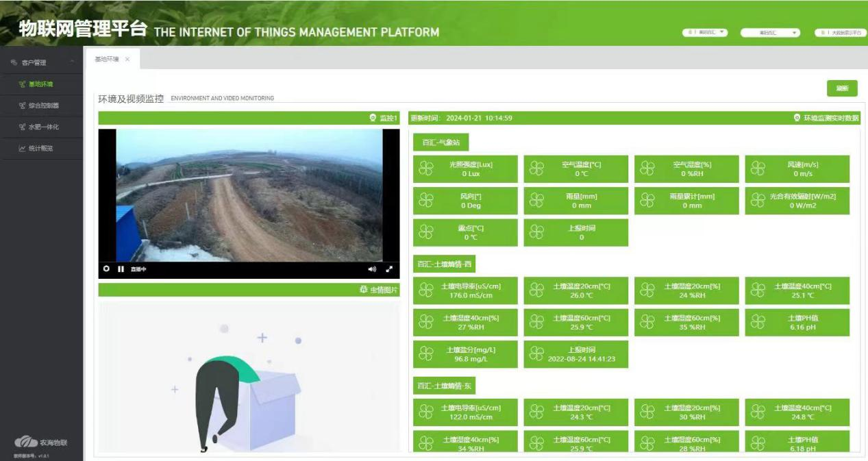Click the pest icon beside 虫情图片
This screenshot has width=868, height=461.
pyautogui.click(x=363, y=290)
